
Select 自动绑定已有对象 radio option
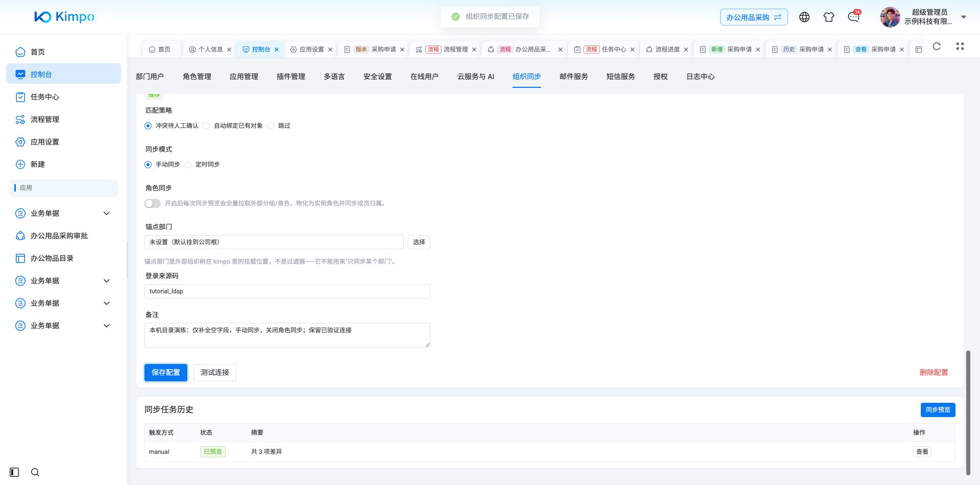(206, 126)
